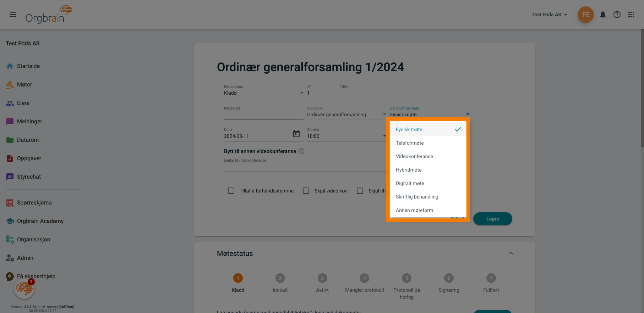Click the Orgbrain logo
The width and height of the screenshot is (644, 313).
[49, 15]
